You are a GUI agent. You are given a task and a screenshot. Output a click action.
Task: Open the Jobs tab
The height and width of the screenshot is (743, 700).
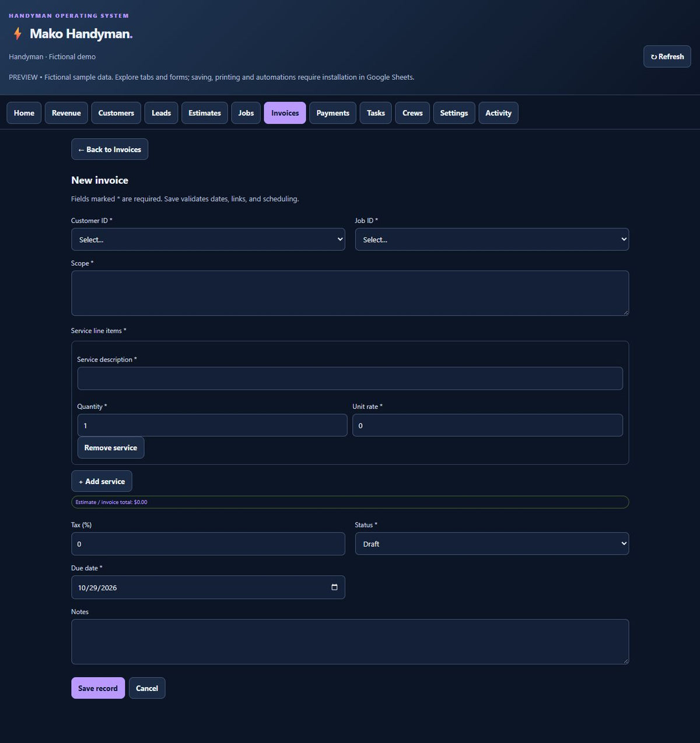(246, 113)
